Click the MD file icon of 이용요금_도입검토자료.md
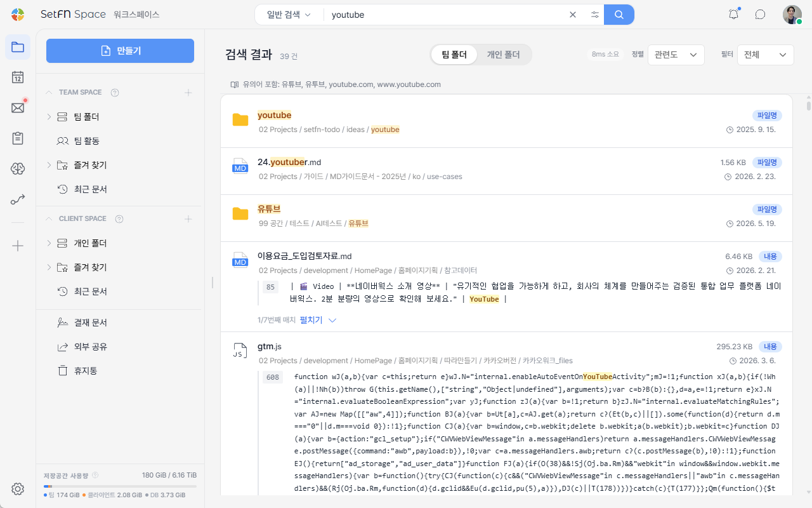 [240, 260]
